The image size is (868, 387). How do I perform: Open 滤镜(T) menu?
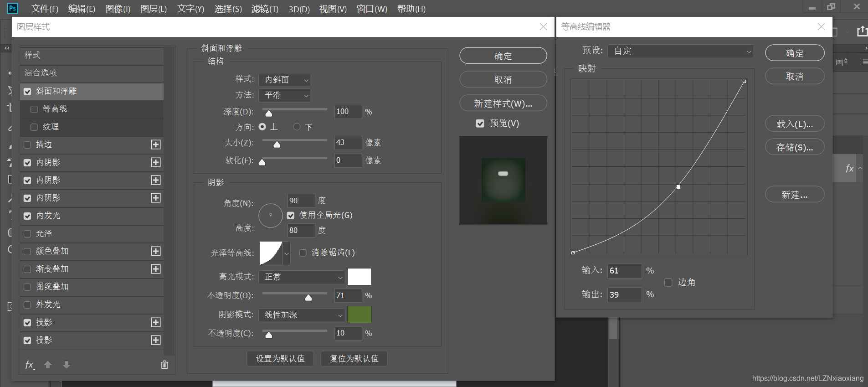(265, 9)
